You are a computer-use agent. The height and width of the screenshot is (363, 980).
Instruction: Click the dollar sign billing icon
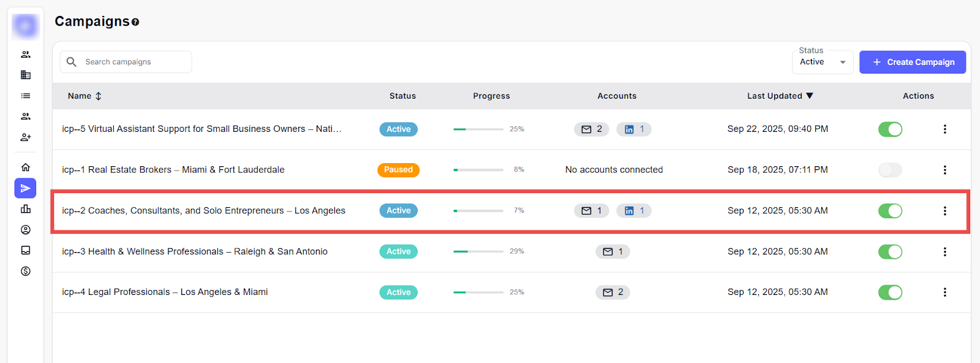[26, 271]
